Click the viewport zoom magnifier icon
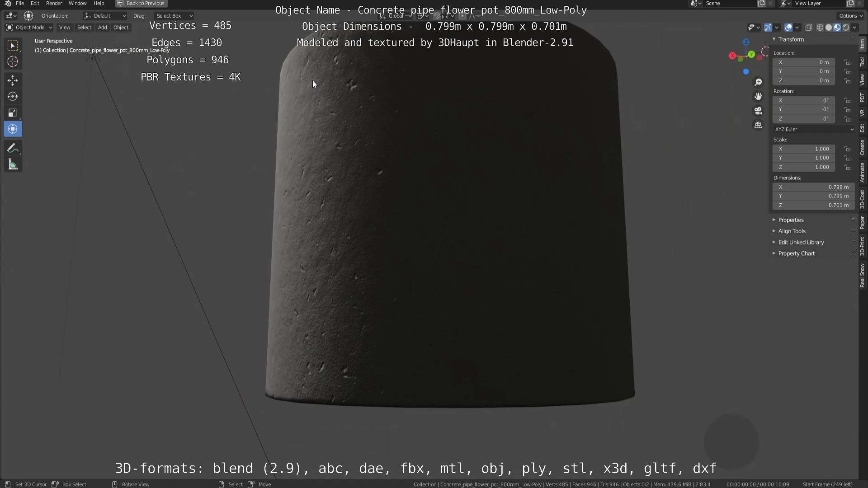The image size is (868, 488). click(758, 82)
